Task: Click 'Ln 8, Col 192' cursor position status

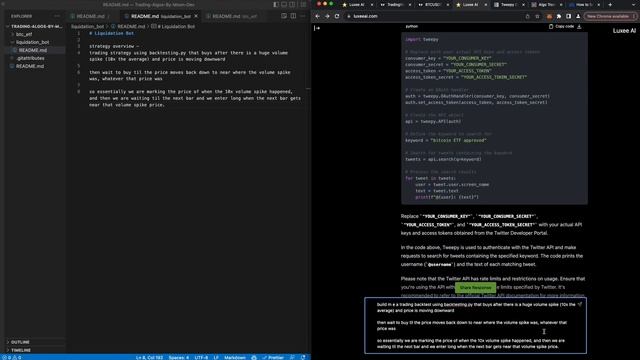Action: (149, 358)
